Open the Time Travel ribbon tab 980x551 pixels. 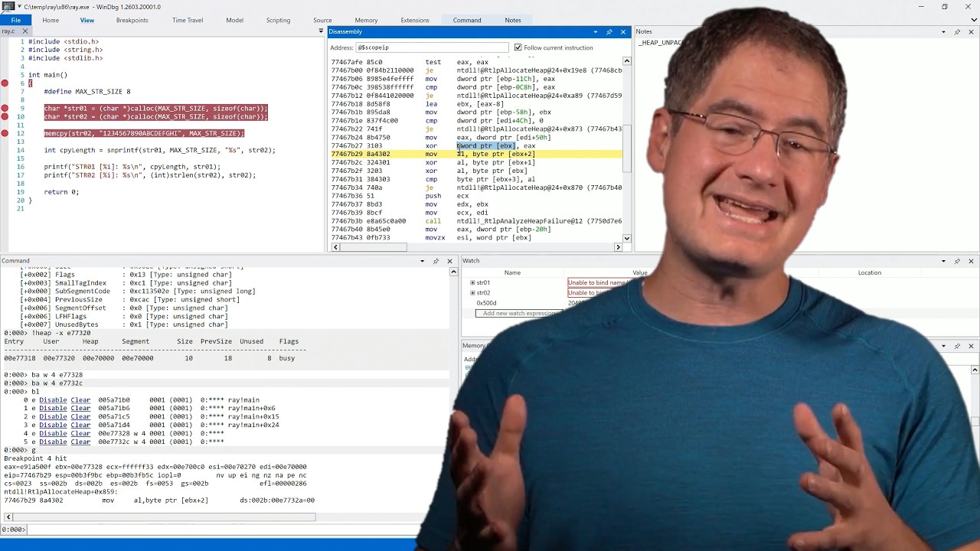click(188, 21)
